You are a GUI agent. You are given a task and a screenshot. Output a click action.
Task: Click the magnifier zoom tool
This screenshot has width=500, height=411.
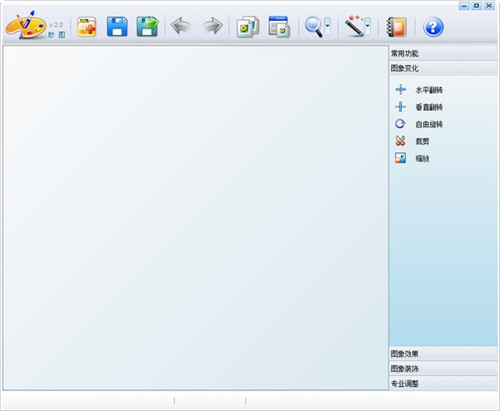tap(314, 27)
